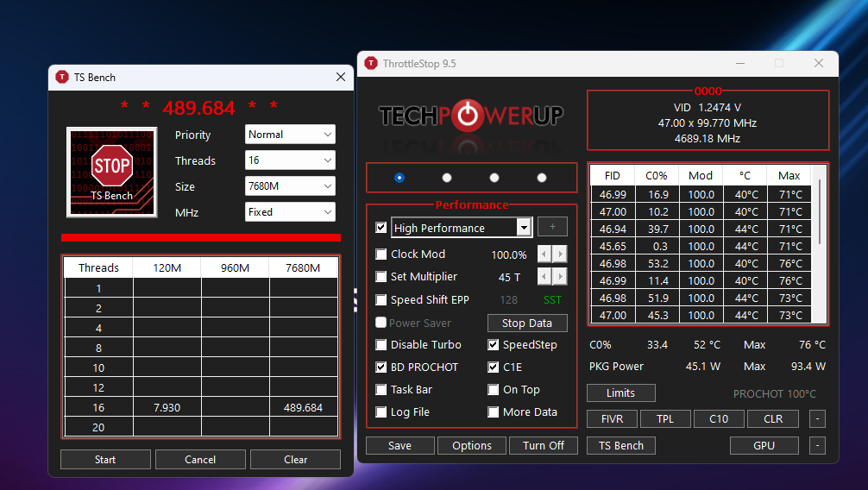Click the Stop Data button
The height and width of the screenshot is (490, 868).
pos(527,324)
